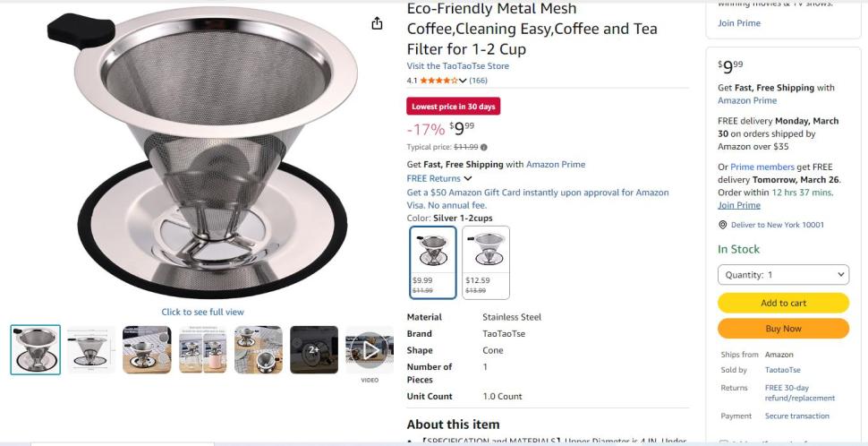Screen dimensions: 868x446
Task: Click the typical price info icon
Action: [x=484, y=147]
